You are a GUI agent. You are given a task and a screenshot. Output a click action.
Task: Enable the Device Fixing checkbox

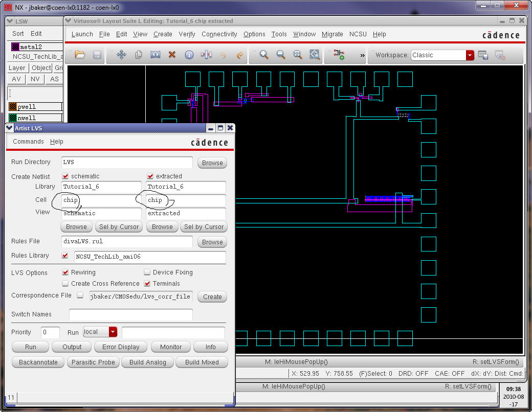[x=147, y=272]
